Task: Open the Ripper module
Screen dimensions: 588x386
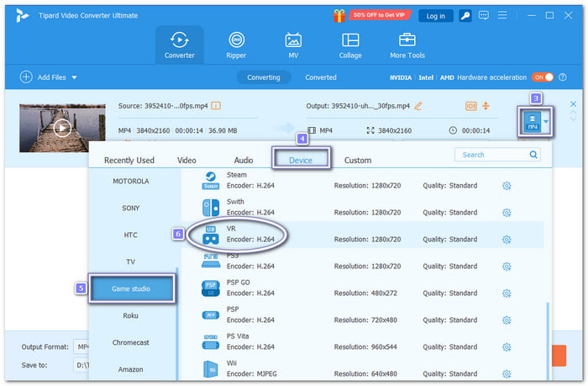Action: 237,45
